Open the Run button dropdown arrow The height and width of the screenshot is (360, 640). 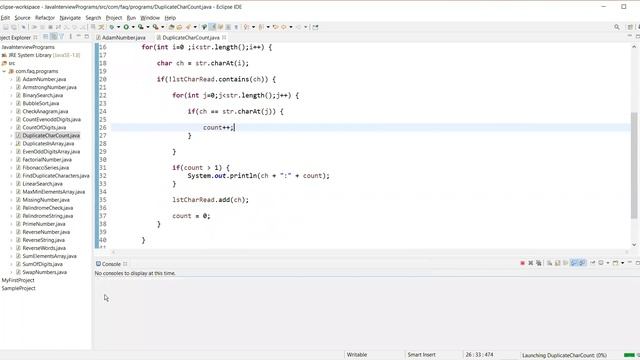pyautogui.click(x=133, y=27)
